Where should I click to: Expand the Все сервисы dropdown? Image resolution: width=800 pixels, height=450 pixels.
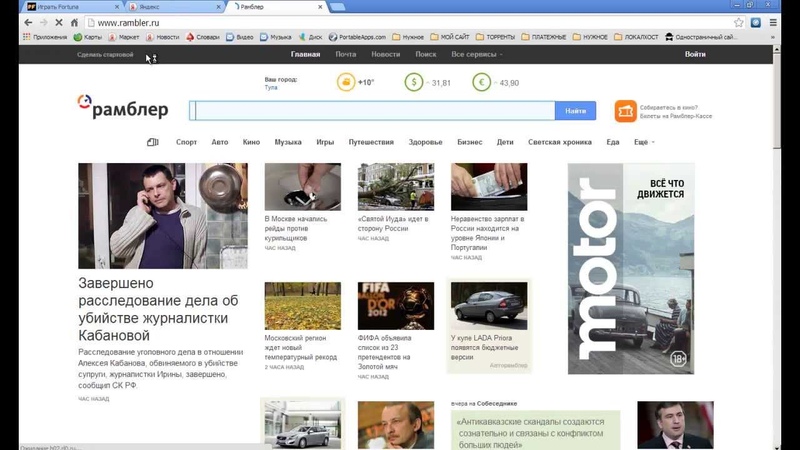click(477, 54)
